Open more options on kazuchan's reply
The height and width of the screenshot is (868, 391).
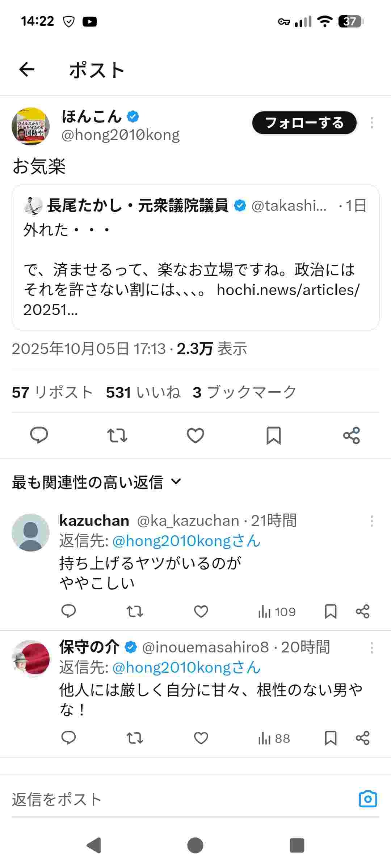click(x=371, y=521)
